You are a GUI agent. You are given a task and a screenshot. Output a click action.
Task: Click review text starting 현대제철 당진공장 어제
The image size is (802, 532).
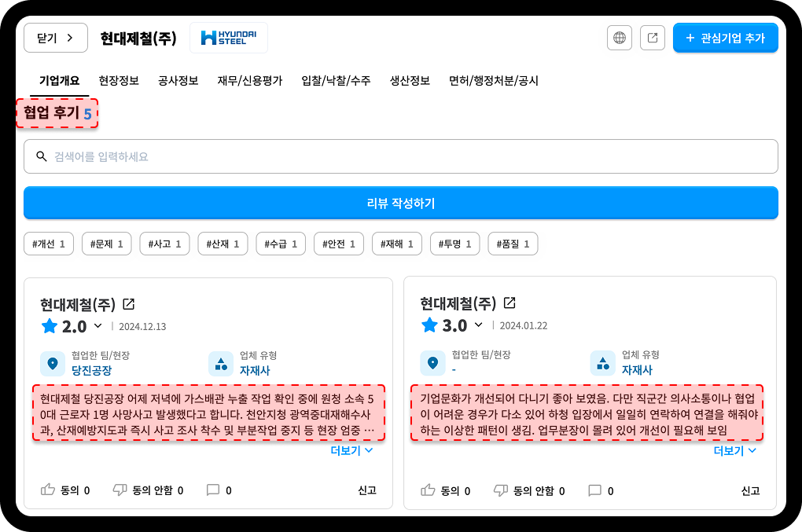click(x=208, y=414)
